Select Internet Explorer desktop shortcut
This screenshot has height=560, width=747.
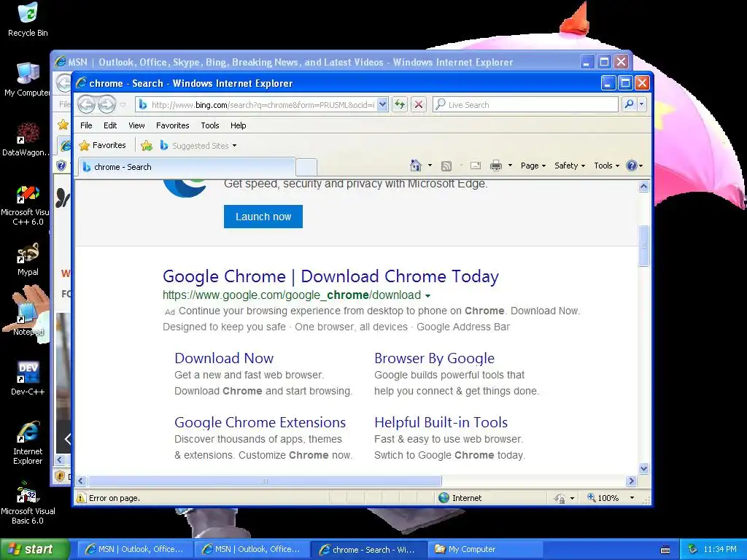point(28,443)
